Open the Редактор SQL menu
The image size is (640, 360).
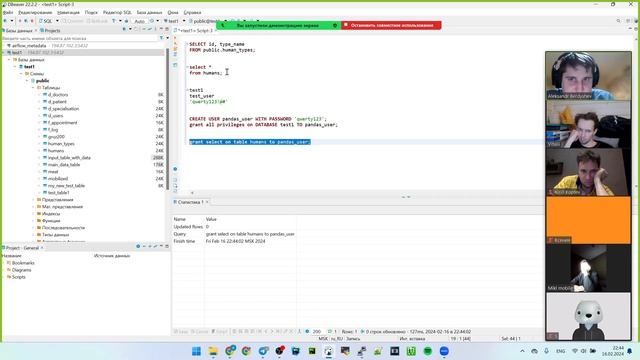(117, 13)
